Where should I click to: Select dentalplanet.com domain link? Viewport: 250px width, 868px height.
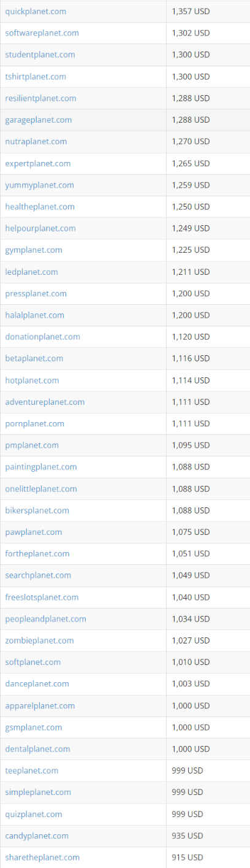(x=37, y=749)
